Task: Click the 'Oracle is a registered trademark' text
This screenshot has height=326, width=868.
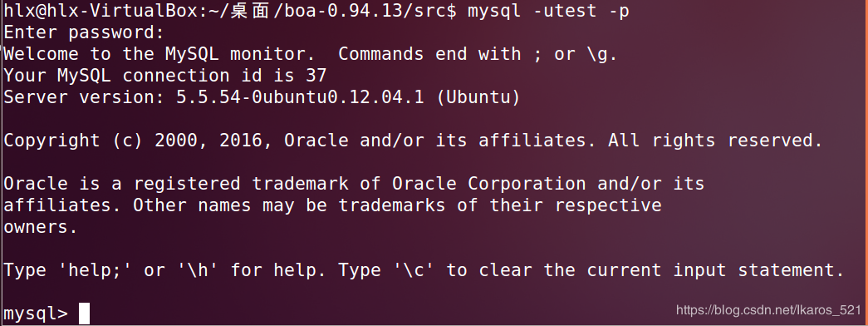Action: coord(176,184)
